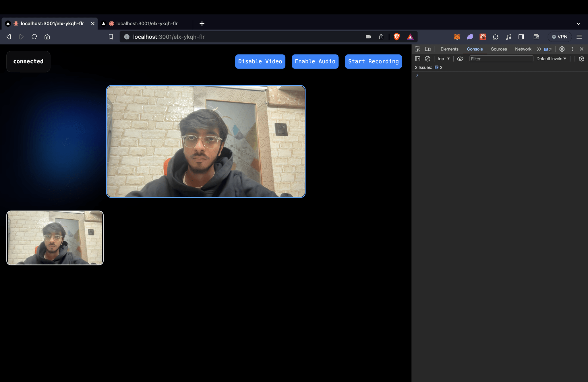
Task: Expand the Default levels dropdown
Action: tap(551, 59)
